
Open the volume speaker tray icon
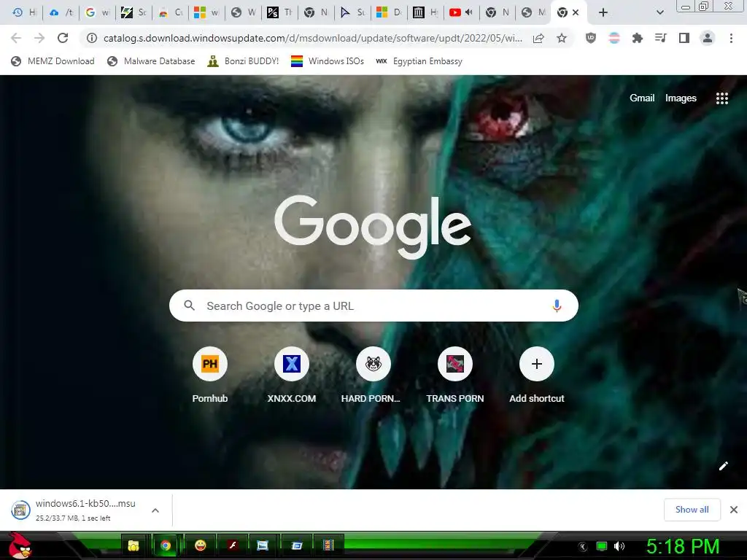(x=619, y=546)
